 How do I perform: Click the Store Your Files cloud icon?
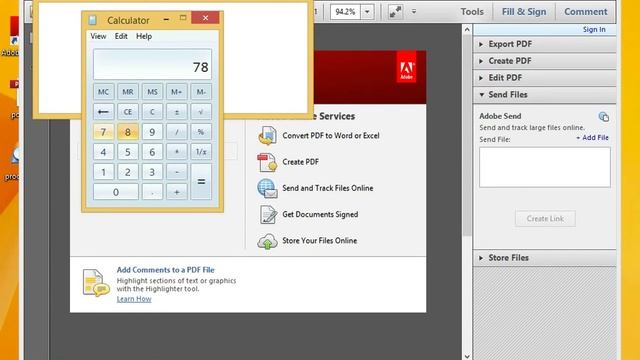(267, 241)
